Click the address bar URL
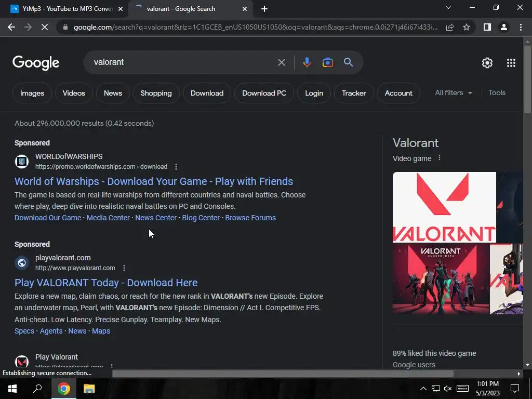 point(256,27)
